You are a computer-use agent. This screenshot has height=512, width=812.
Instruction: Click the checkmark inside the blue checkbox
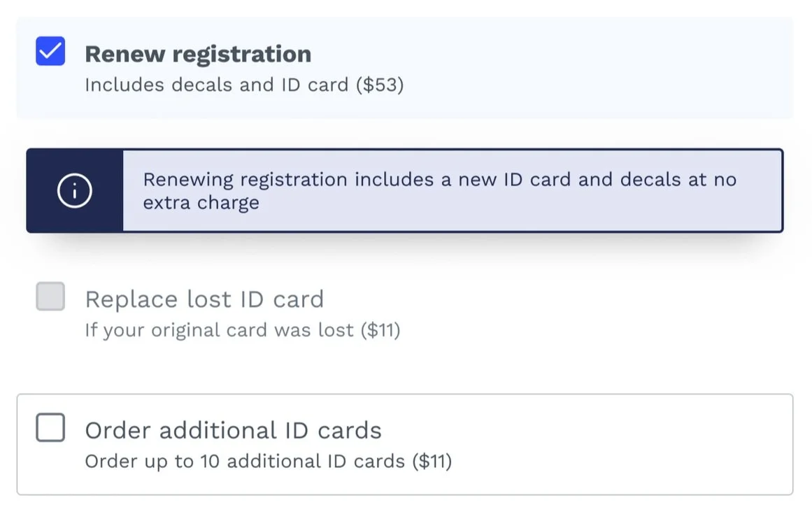point(50,52)
